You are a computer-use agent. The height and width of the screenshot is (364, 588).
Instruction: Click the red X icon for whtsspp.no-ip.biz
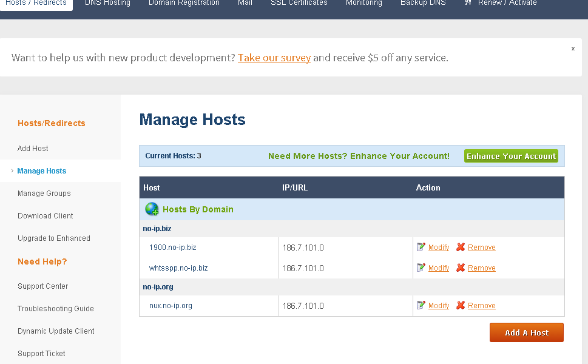[x=461, y=268]
